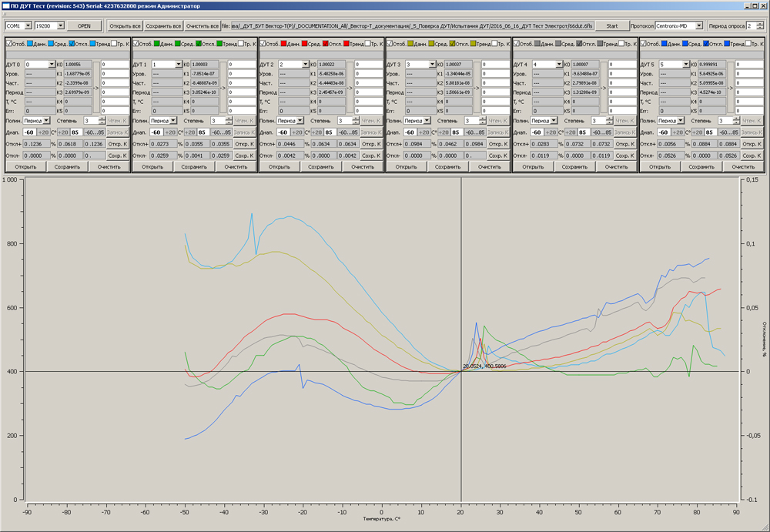
Task: Click Очистить button in ДУТ 2 panel
Action: click(x=363, y=166)
